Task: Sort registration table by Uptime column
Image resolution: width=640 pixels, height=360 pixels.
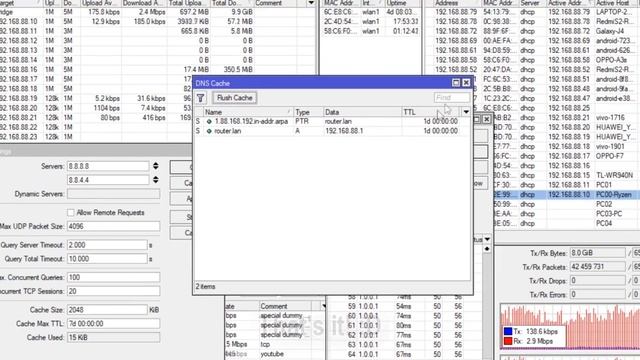Action: click(402, 3)
